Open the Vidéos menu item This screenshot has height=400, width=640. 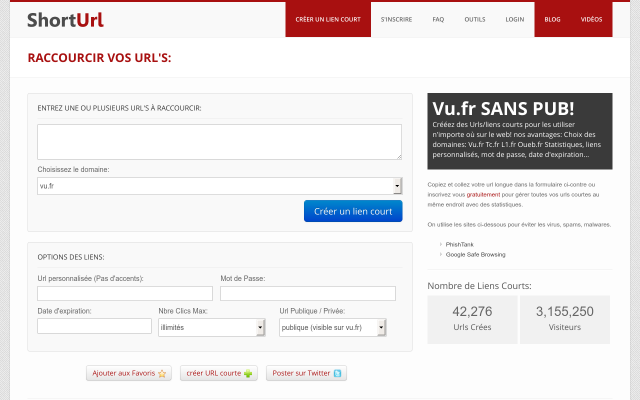click(591, 19)
